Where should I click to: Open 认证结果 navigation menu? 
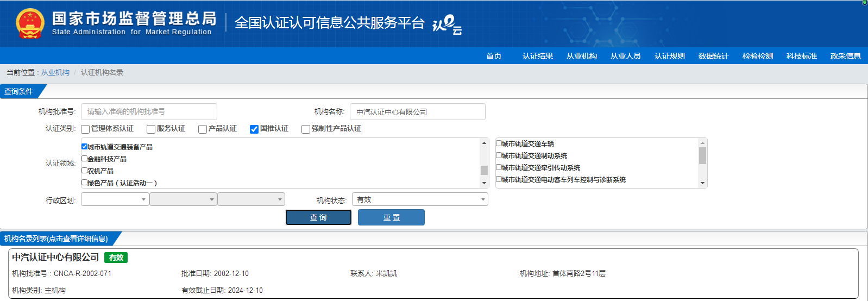(538, 56)
